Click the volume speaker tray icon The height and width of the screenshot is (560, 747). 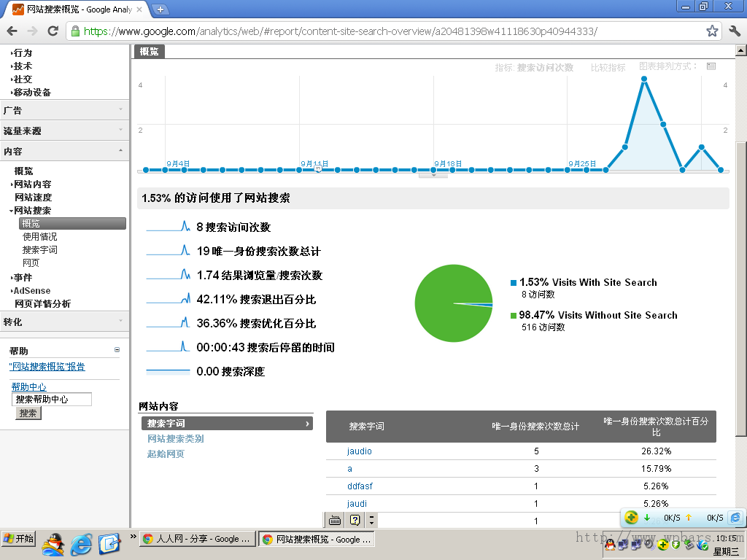pos(649,545)
